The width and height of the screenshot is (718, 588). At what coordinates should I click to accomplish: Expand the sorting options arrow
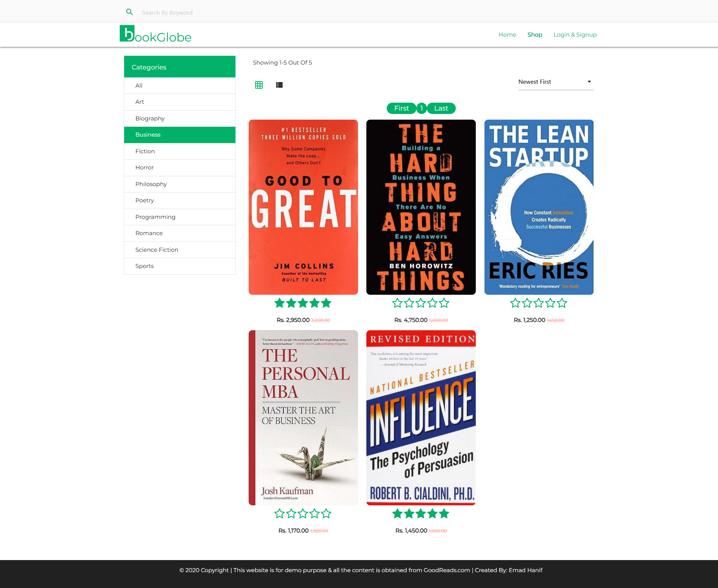pyautogui.click(x=589, y=82)
